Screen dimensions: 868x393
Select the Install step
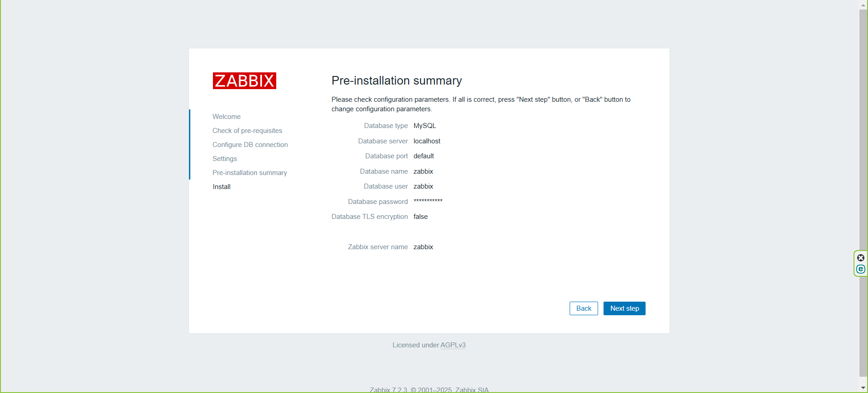click(x=222, y=187)
